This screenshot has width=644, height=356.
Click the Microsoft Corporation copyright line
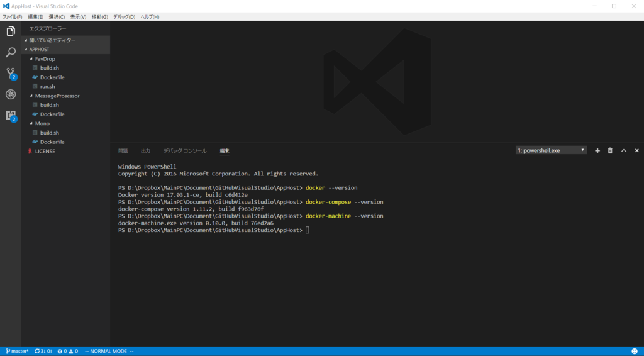(218, 174)
